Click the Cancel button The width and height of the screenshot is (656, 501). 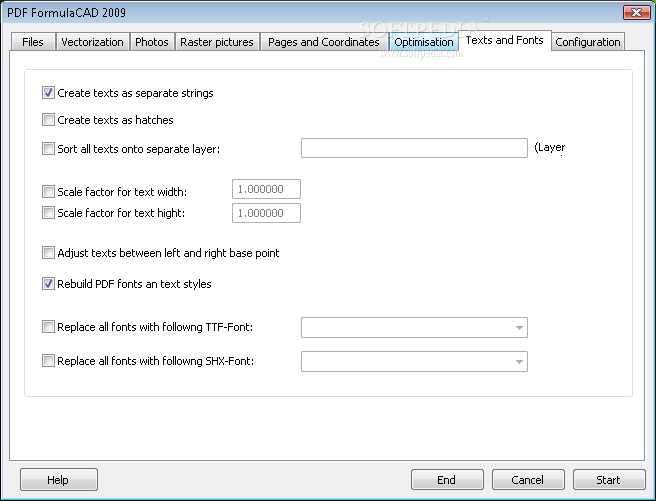coord(528,479)
